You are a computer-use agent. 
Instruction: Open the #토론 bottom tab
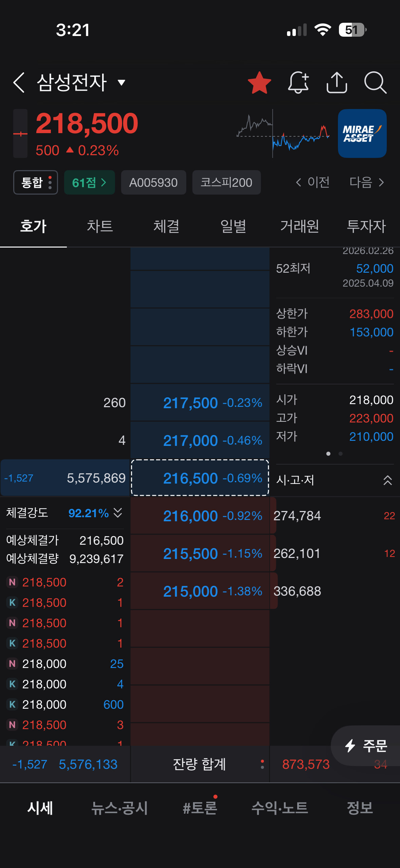tap(200, 808)
